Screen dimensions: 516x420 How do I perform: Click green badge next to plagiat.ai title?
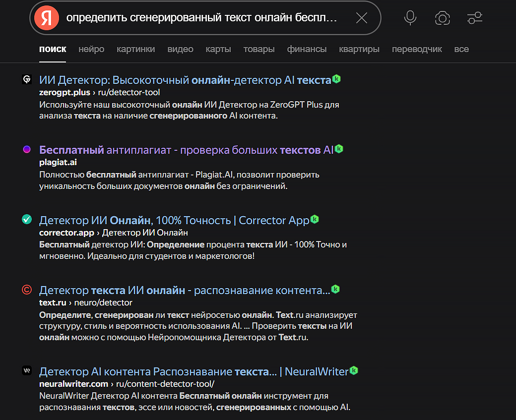click(339, 149)
